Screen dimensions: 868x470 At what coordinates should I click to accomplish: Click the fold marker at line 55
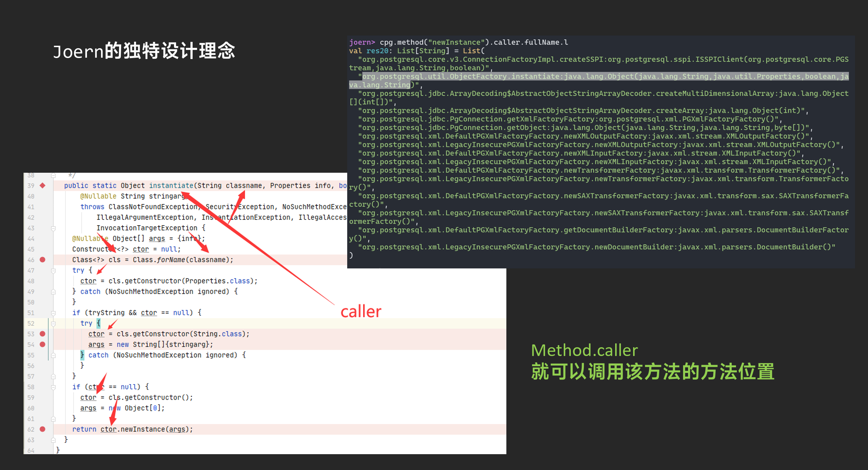click(54, 355)
